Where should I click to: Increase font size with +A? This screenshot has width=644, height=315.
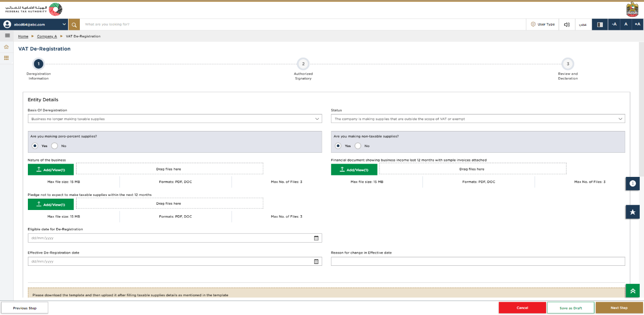click(637, 24)
